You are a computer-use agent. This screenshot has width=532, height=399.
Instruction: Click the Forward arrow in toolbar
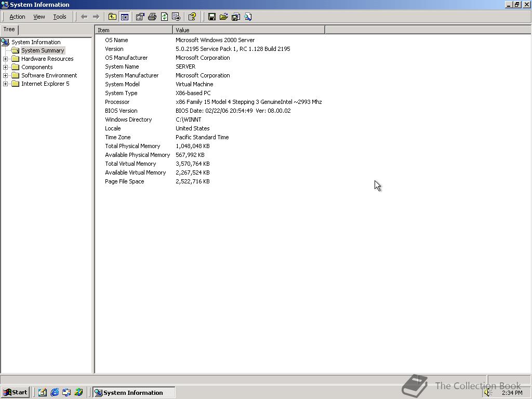[x=96, y=17]
